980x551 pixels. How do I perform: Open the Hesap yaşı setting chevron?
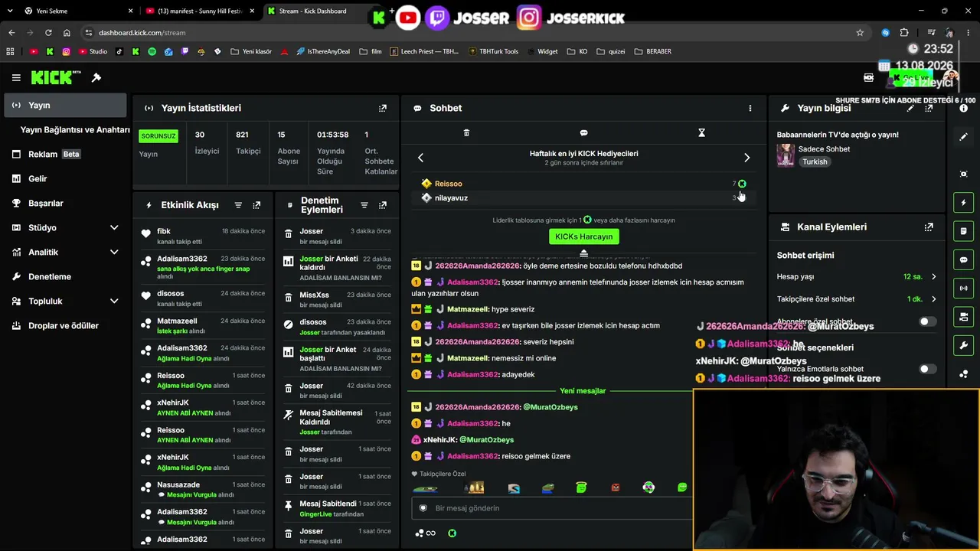point(933,276)
